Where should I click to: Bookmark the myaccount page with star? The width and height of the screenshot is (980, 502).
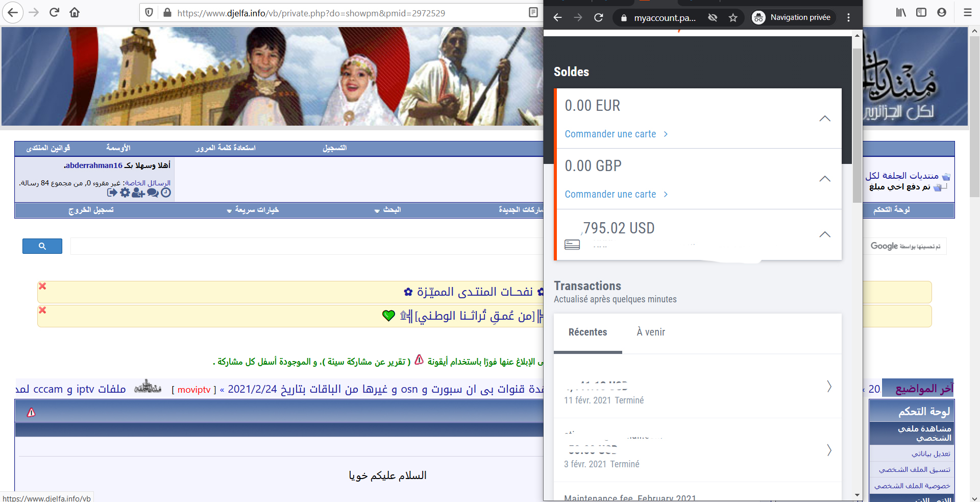(733, 18)
